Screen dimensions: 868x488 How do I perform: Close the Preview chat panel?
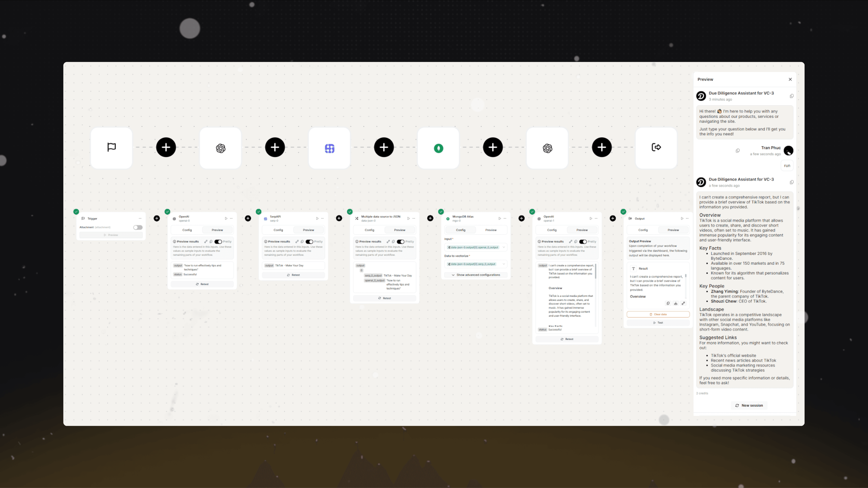coord(790,79)
